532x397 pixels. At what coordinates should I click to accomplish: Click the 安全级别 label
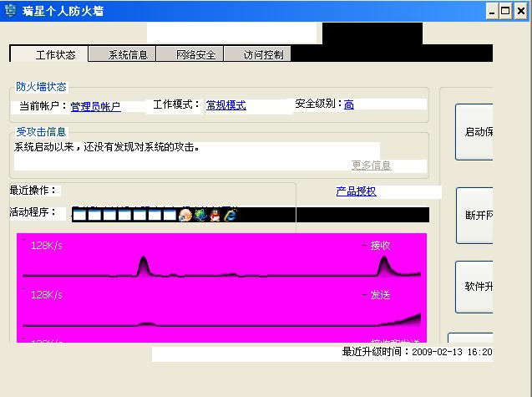[x=319, y=104]
